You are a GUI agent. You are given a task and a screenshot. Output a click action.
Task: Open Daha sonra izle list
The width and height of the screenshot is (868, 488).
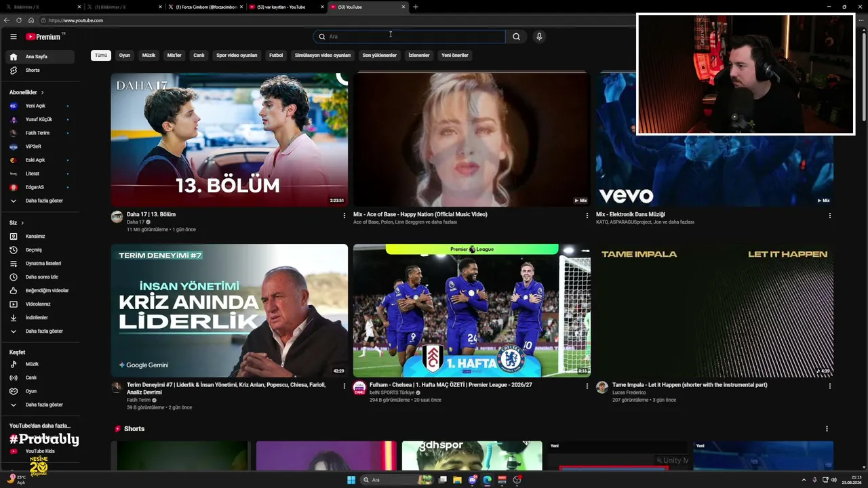click(x=41, y=277)
